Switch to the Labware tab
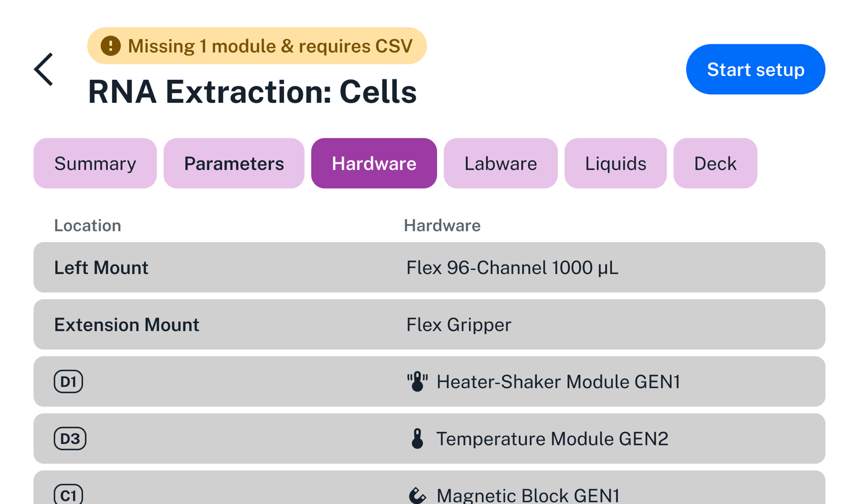This screenshot has height=504, width=859. click(x=500, y=163)
